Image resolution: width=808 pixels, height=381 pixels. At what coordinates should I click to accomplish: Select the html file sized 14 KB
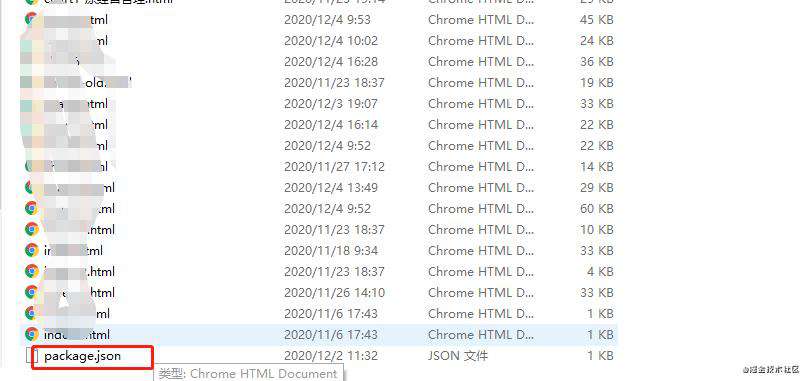pyautogui.click(x=319, y=167)
